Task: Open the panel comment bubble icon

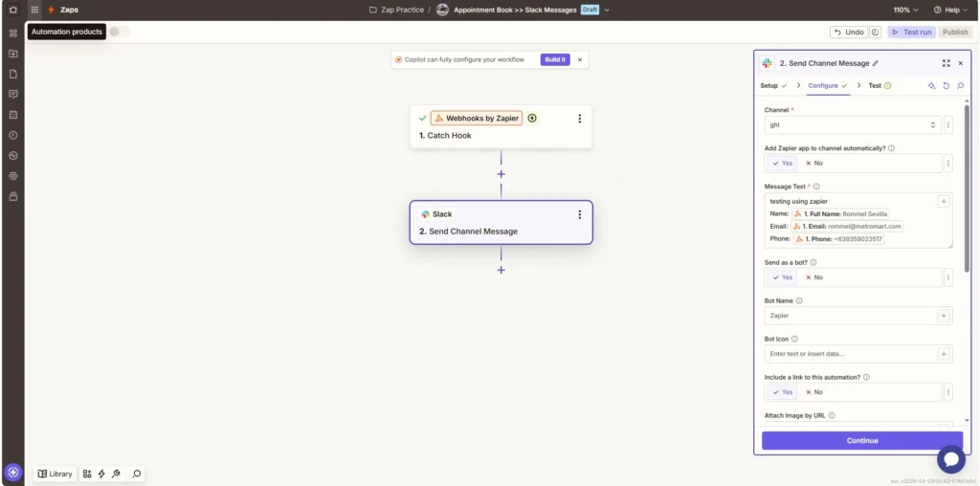Action: [x=961, y=85]
